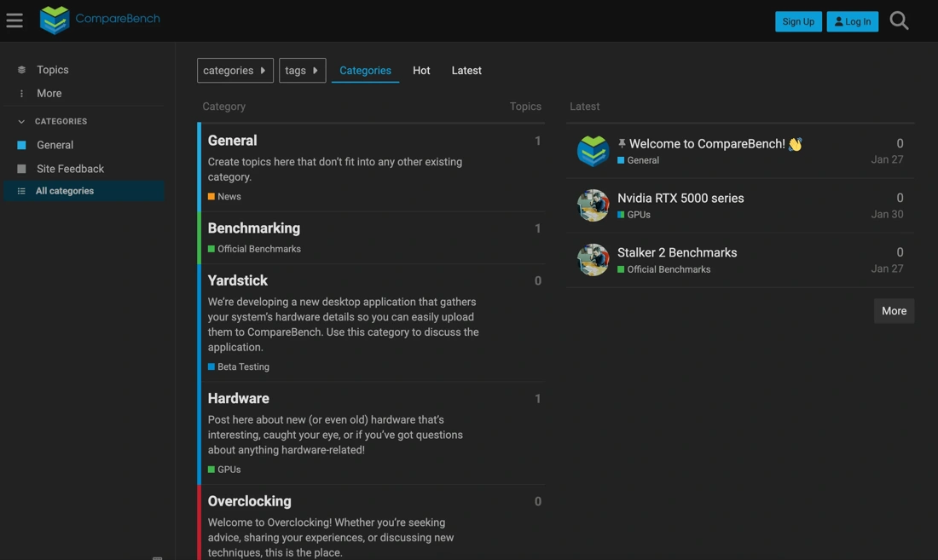Viewport: 938px width, 560px height.
Task: Collapse the CATEGORIES section in the sidebar
Action: tap(21, 121)
